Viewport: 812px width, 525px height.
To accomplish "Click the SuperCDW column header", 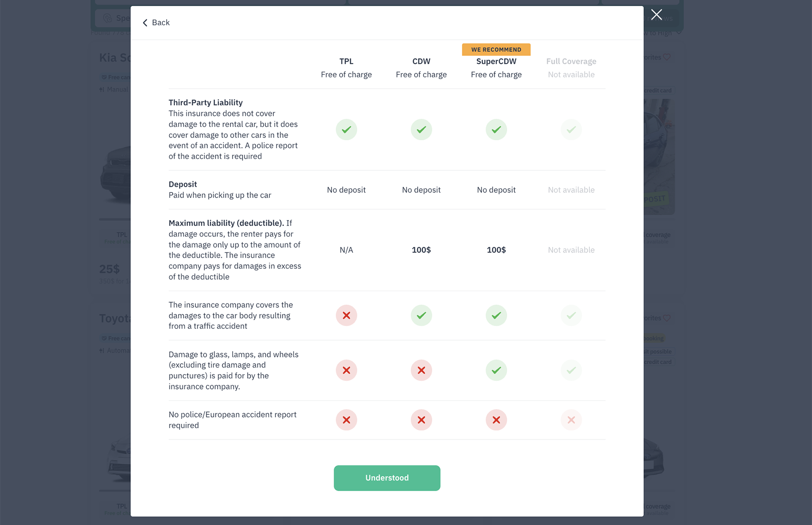I will pyautogui.click(x=496, y=62).
